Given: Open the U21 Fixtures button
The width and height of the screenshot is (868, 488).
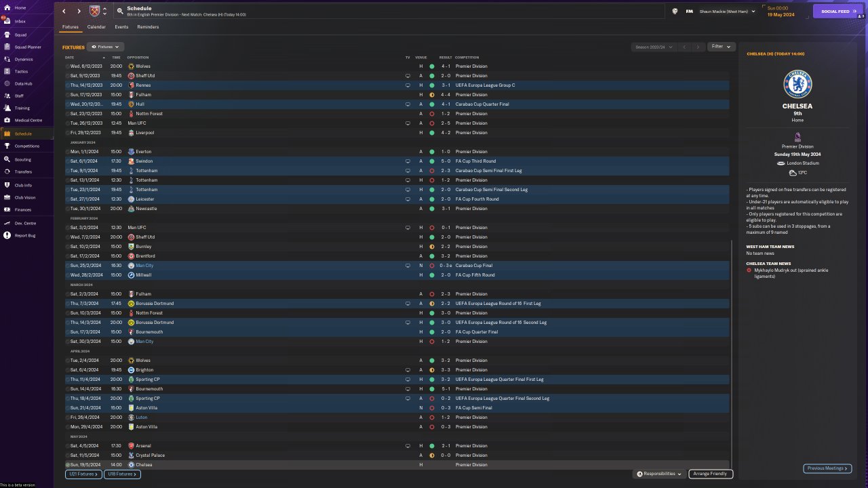Looking at the screenshot, I should [x=83, y=474].
